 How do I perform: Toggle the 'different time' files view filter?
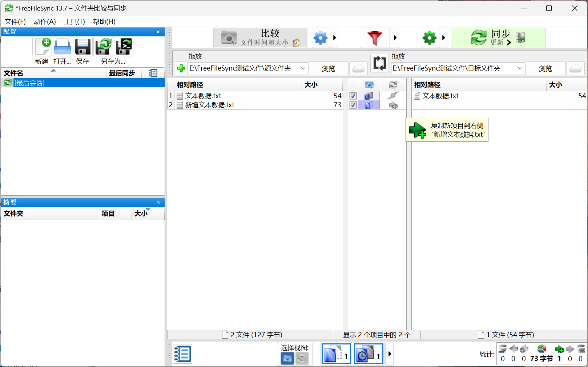[368, 354]
